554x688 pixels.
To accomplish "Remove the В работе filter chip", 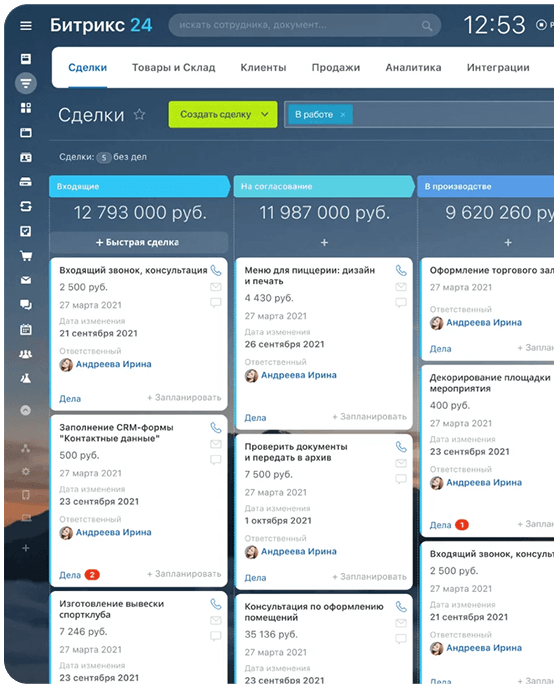I will tap(343, 115).
